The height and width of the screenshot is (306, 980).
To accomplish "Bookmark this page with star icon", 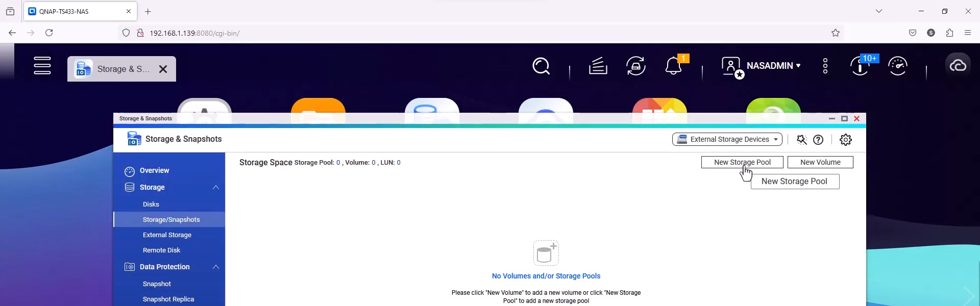I will (x=836, y=33).
